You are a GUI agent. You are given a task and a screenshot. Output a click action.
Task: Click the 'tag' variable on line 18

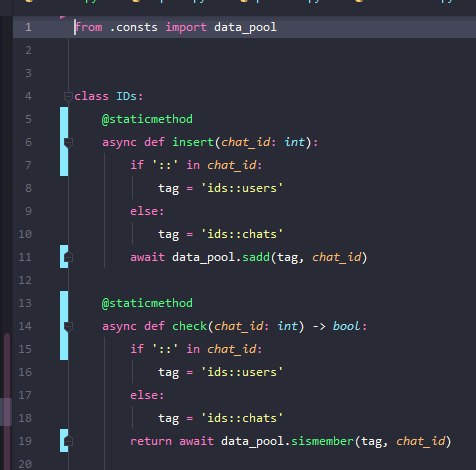click(x=168, y=419)
